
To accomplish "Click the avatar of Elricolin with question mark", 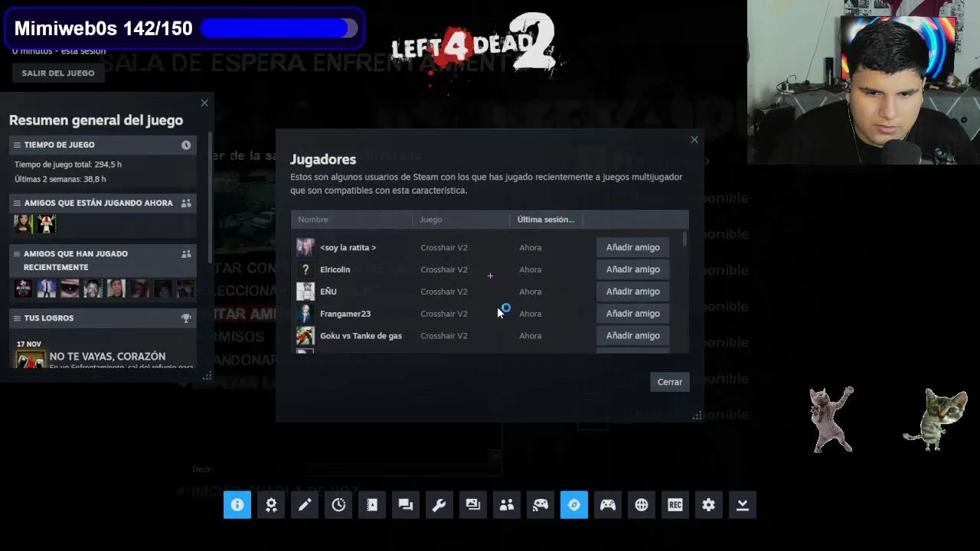I will [x=305, y=269].
